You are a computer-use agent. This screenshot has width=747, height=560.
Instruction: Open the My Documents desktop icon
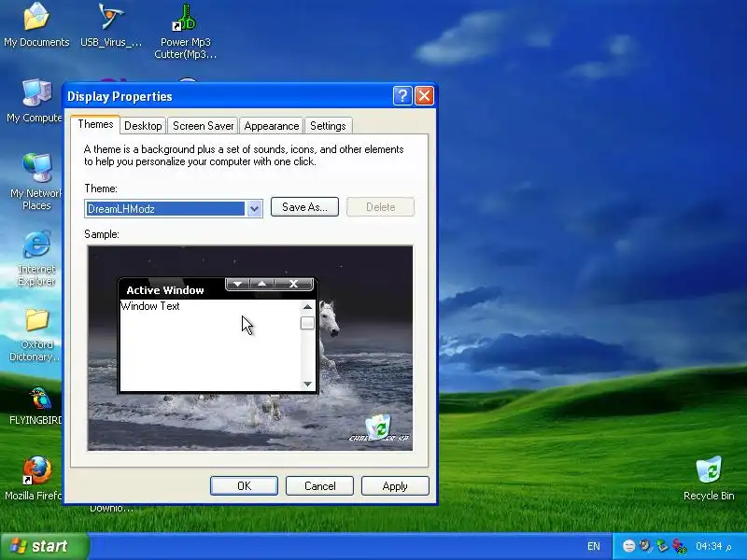click(x=36, y=24)
